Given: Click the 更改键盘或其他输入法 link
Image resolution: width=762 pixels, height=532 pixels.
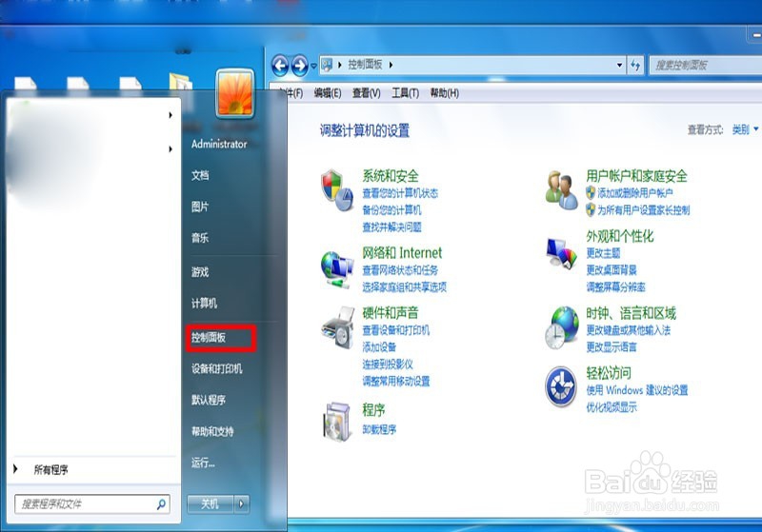Looking at the screenshot, I should click(629, 330).
